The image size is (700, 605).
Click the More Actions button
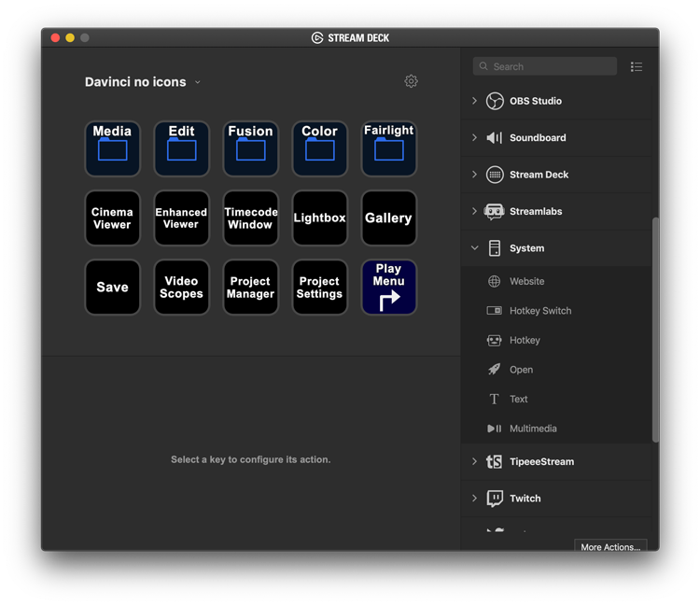[x=610, y=546]
